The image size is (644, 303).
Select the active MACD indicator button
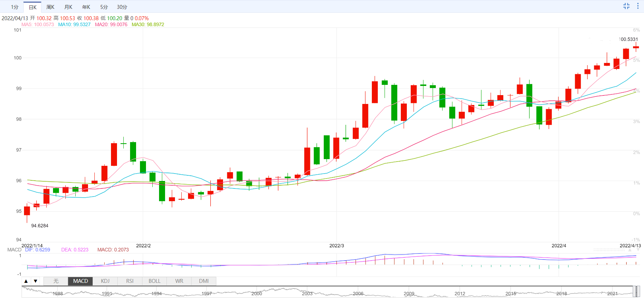[x=81, y=281]
